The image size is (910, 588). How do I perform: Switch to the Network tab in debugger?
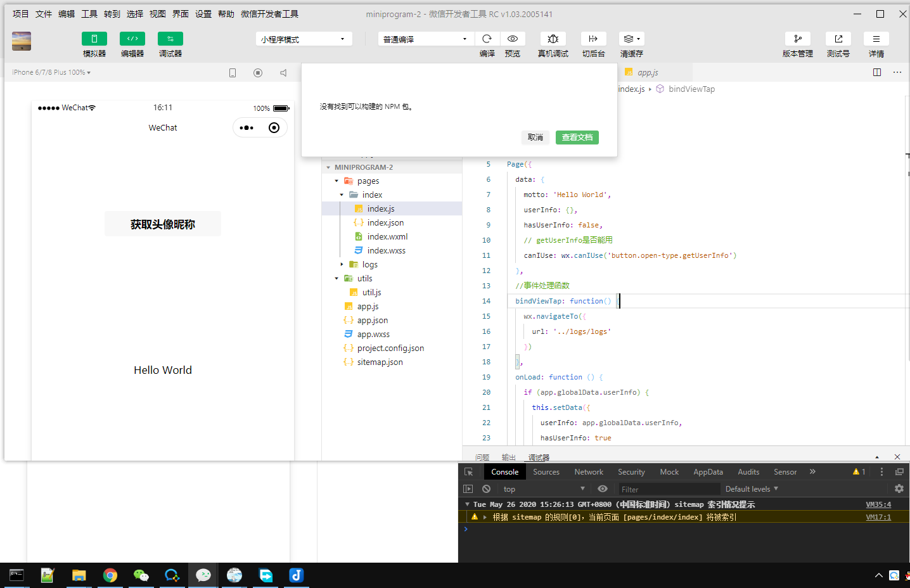point(588,471)
